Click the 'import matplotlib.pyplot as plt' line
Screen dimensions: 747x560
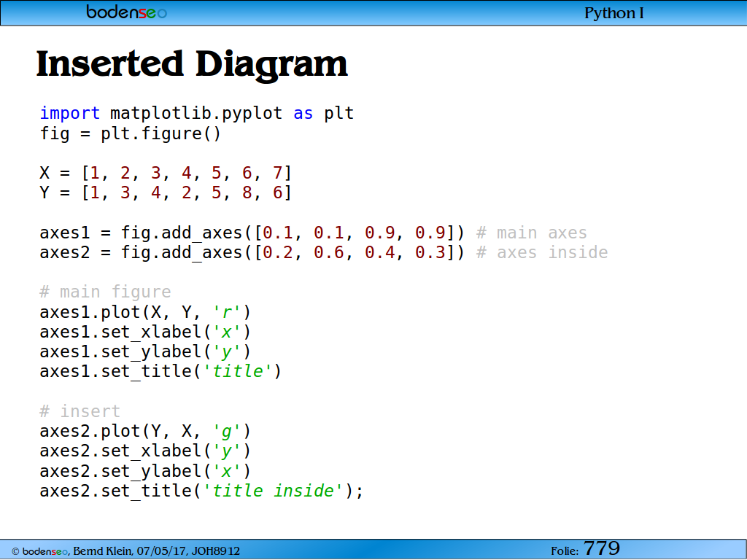pos(197,113)
